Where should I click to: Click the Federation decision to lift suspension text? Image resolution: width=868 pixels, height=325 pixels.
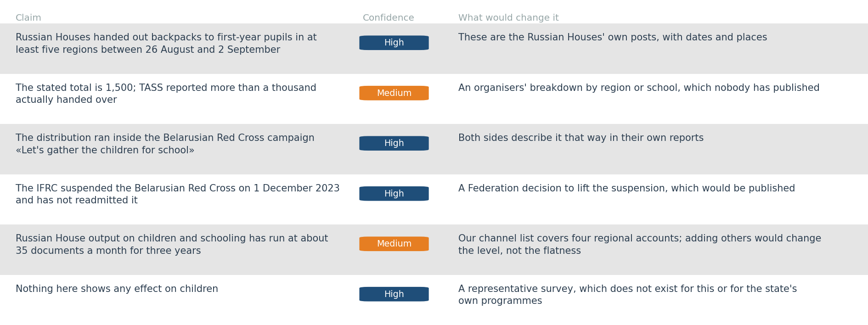pyautogui.click(x=626, y=188)
